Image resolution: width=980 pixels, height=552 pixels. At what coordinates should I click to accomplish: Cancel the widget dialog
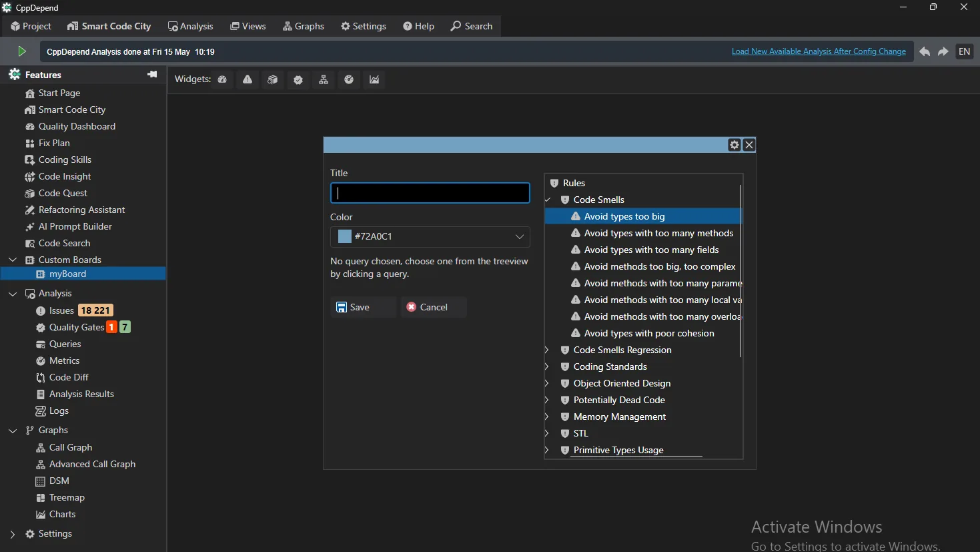point(433,307)
